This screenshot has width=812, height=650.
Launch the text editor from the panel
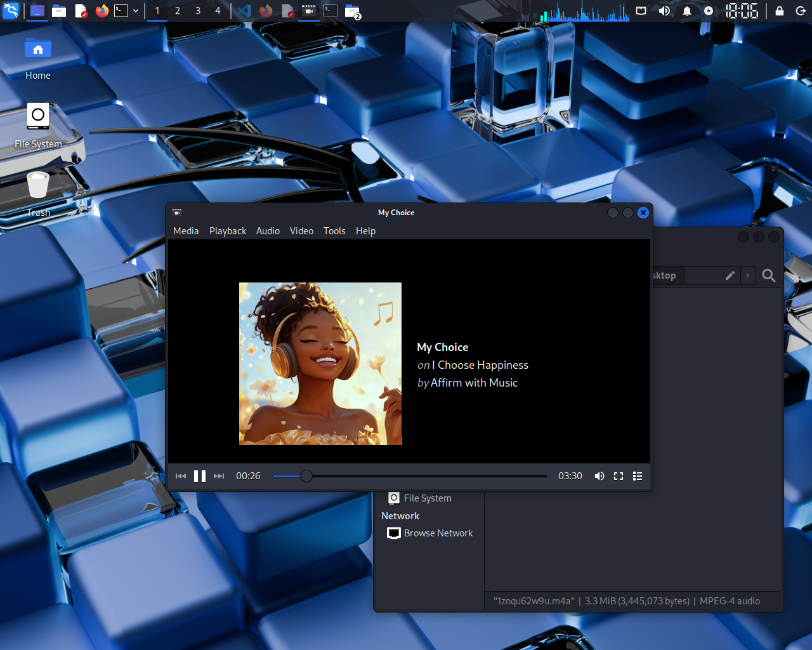point(81,11)
